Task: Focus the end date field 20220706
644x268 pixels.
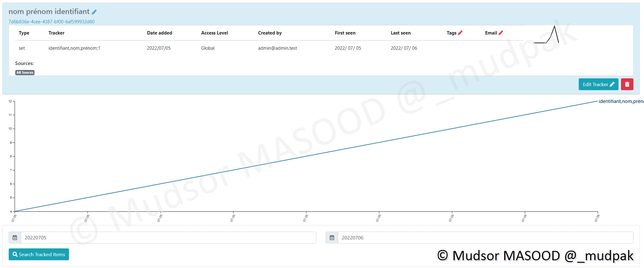Action: (x=485, y=238)
